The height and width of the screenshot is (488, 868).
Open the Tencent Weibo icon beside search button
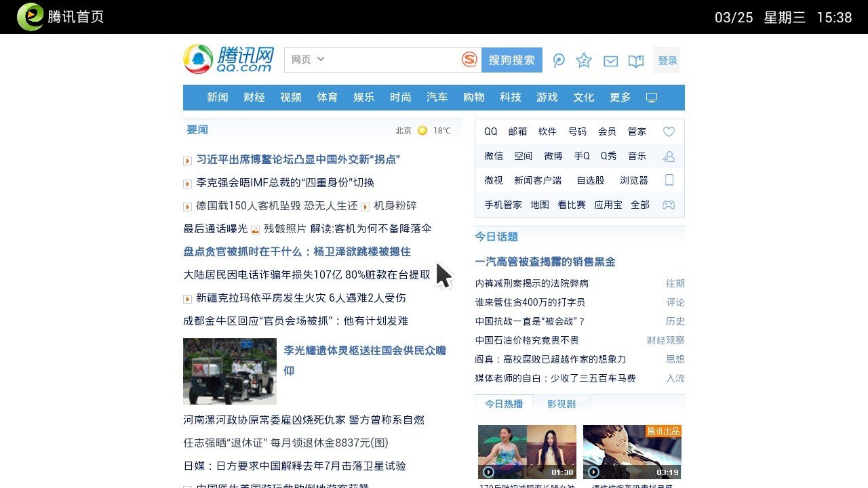[559, 60]
